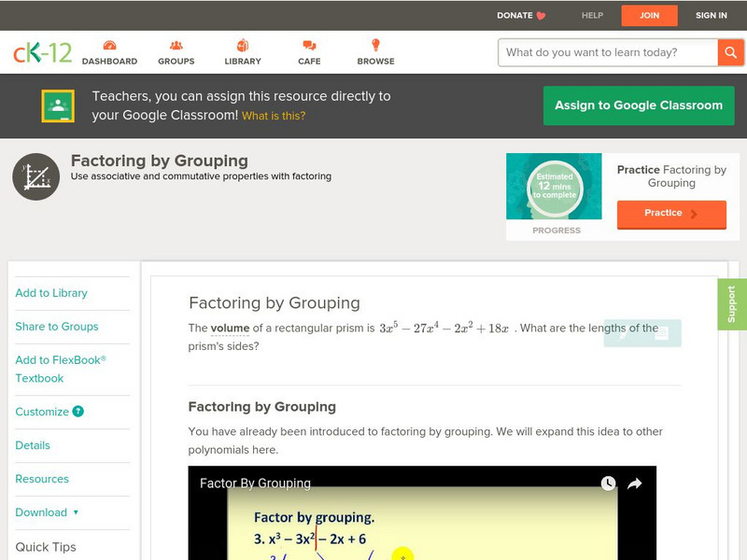This screenshot has height=560, width=747.
Task: Click the CK-12 logo
Action: click(42, 53)
